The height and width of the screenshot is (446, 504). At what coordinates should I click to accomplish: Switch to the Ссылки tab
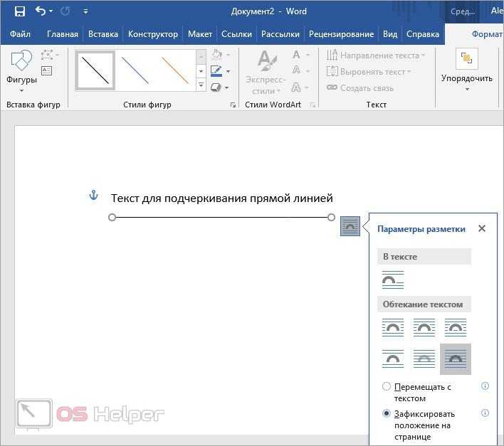click(236, 34)
